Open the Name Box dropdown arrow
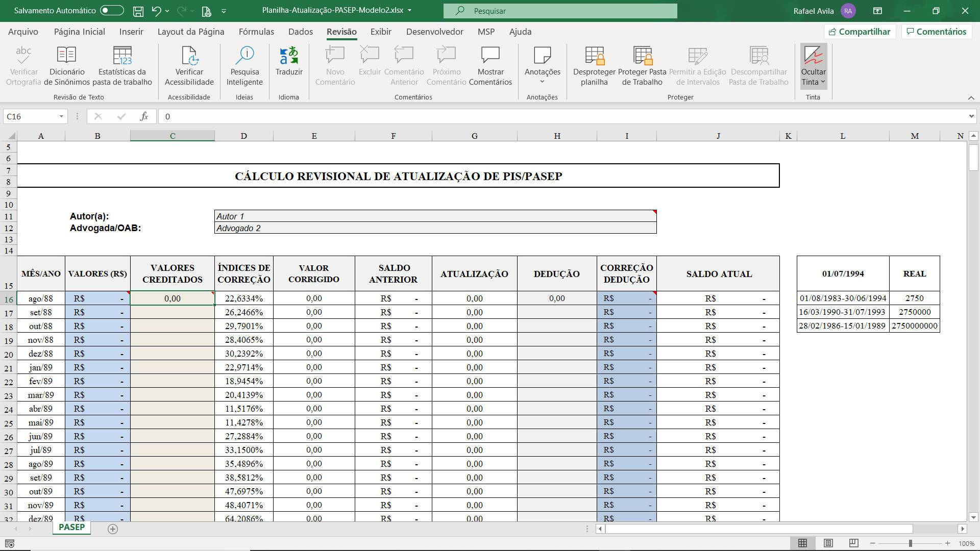Image resolution: width=980 pixels, height=551 pixels. click(61, 116)
